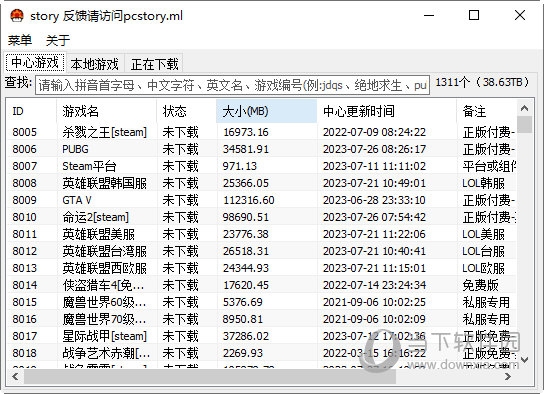Click size value 2269.93
Viewport: 544px width, 394px height.
[x=243, y=353]
